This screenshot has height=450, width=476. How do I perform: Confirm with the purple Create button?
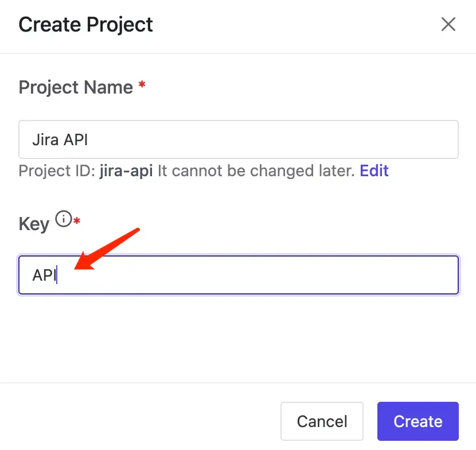coord(418,421)
